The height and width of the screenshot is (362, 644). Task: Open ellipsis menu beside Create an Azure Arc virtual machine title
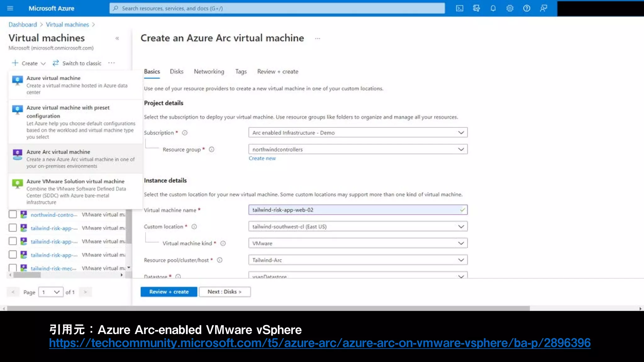pos(318,38)
